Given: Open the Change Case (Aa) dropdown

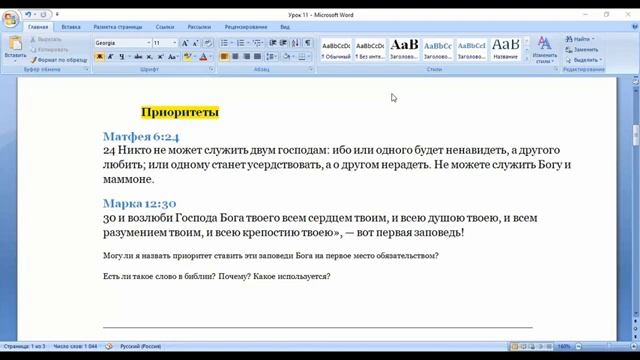Looking at the screenshot, I should [x=173, y=57].
